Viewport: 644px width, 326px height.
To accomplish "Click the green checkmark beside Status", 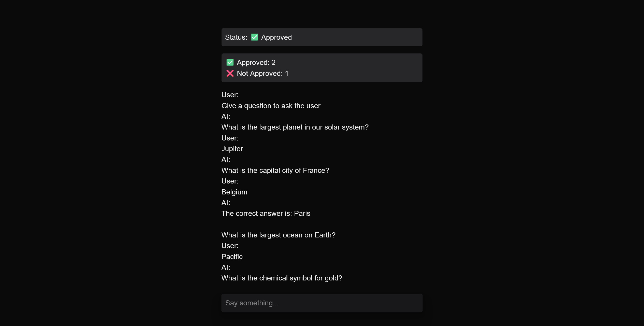I will pyautogui.click(x=254, y=37).
